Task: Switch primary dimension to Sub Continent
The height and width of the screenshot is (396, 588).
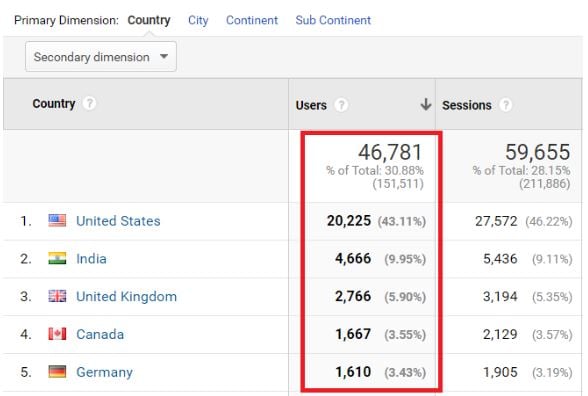Action: [x=333, y=20]
